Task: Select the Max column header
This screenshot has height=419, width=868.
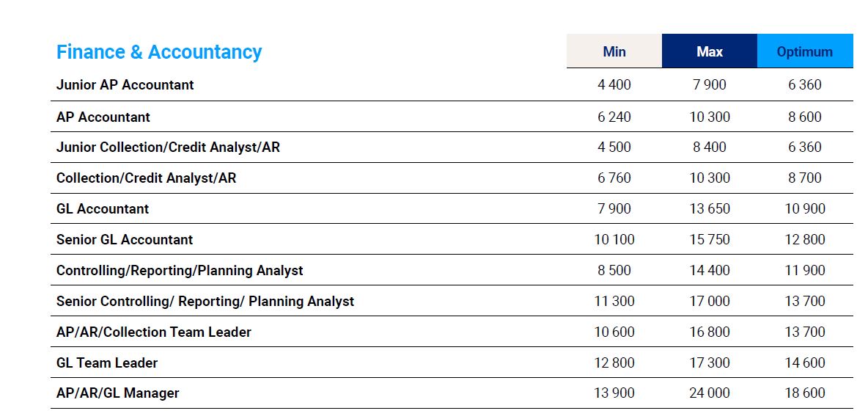Action: (710, 51)
